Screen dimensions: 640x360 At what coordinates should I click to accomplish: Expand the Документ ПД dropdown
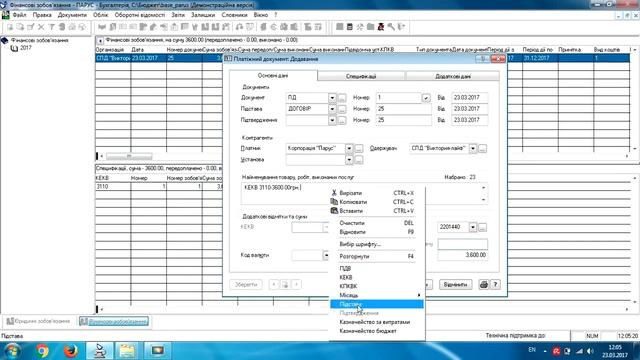tap(332, 98)
